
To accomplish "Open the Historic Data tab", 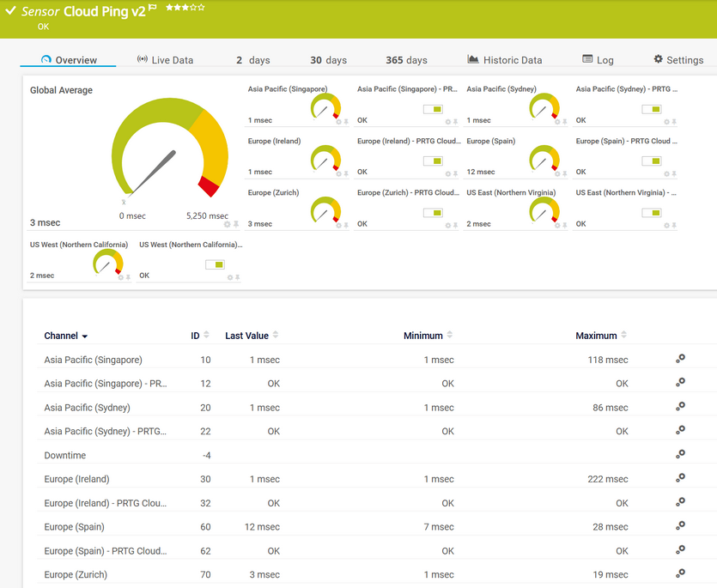I will (x=505, y=60).
